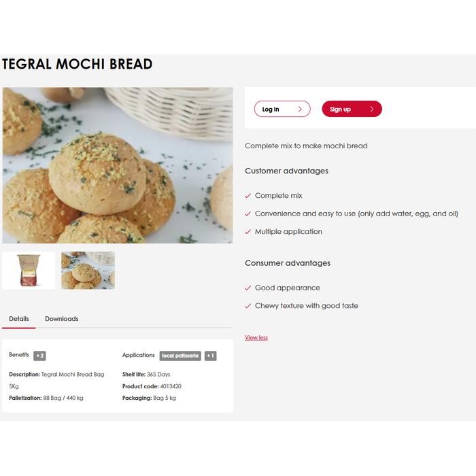This screenshot has width=476, height=476.
Task: Expand the Applications +1 badge
Action: tap(210, 356)
